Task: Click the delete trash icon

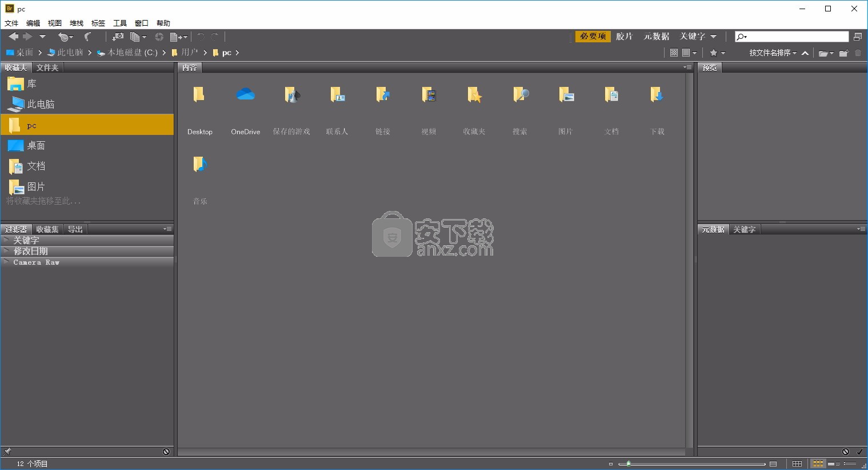Action: click(858, 53)
